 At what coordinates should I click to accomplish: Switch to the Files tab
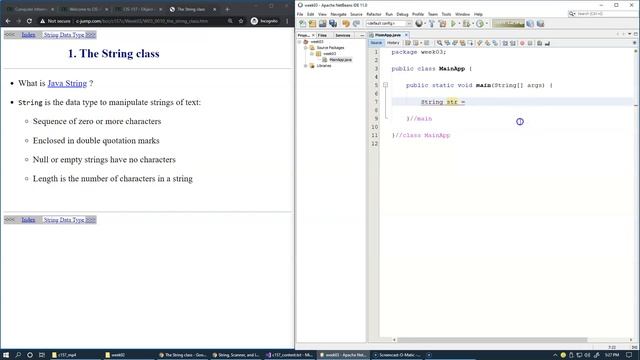click(x=322, y=36)
